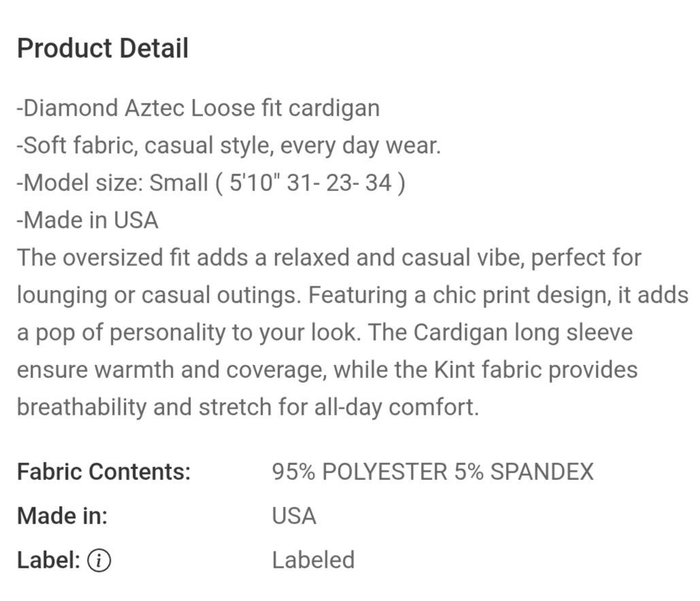Click the Fabric Contents label

(104, 472)
